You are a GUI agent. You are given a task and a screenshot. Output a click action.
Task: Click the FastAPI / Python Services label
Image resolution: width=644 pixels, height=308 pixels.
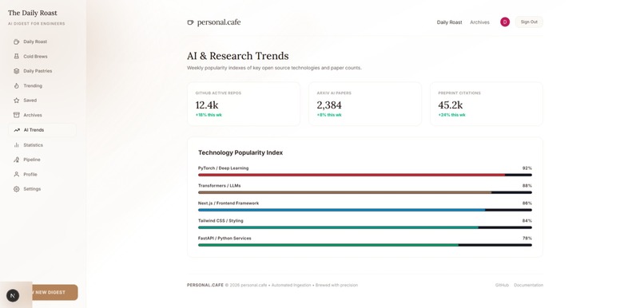pos(225,239)
